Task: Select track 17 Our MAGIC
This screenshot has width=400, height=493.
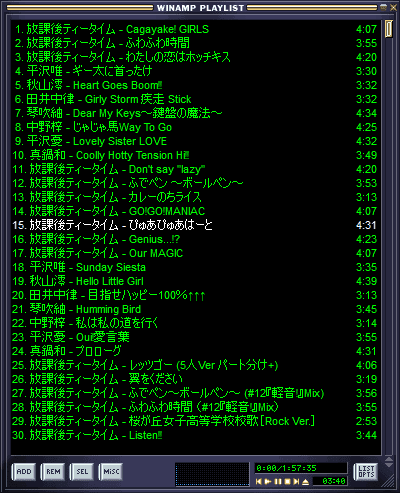Action: [196, 253]
